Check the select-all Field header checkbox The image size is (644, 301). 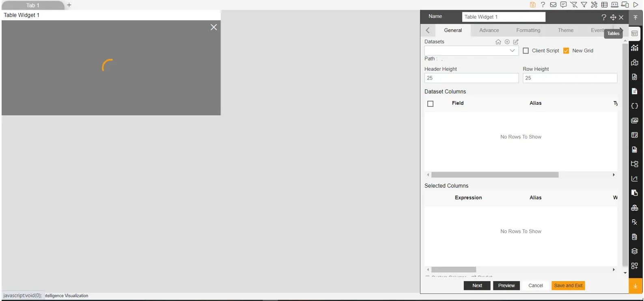[x=431, y=104]
